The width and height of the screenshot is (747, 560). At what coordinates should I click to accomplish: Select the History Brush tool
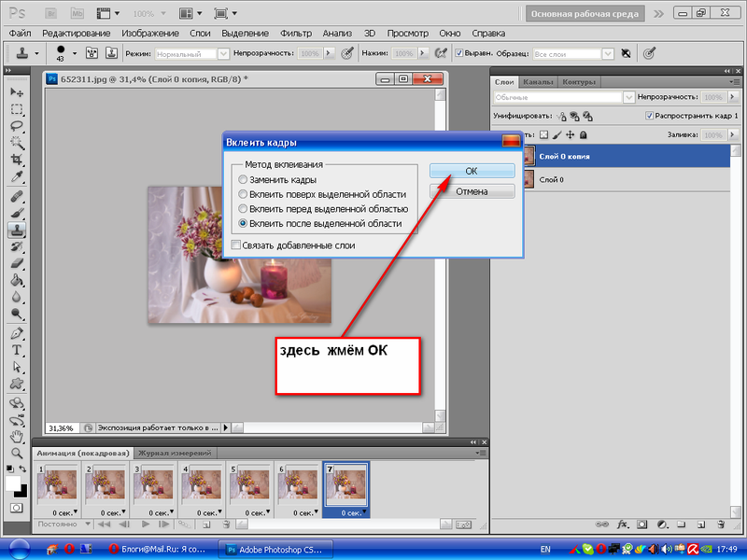[17, 246]
